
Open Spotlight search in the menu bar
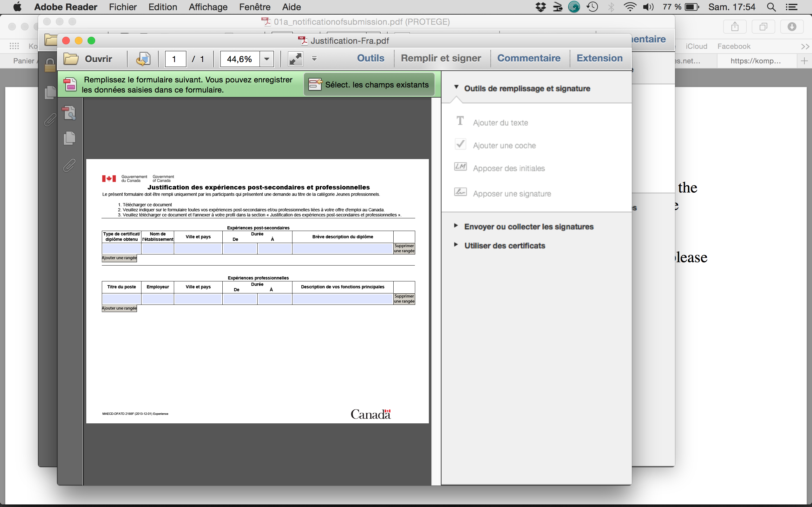(x=771, y=7)
